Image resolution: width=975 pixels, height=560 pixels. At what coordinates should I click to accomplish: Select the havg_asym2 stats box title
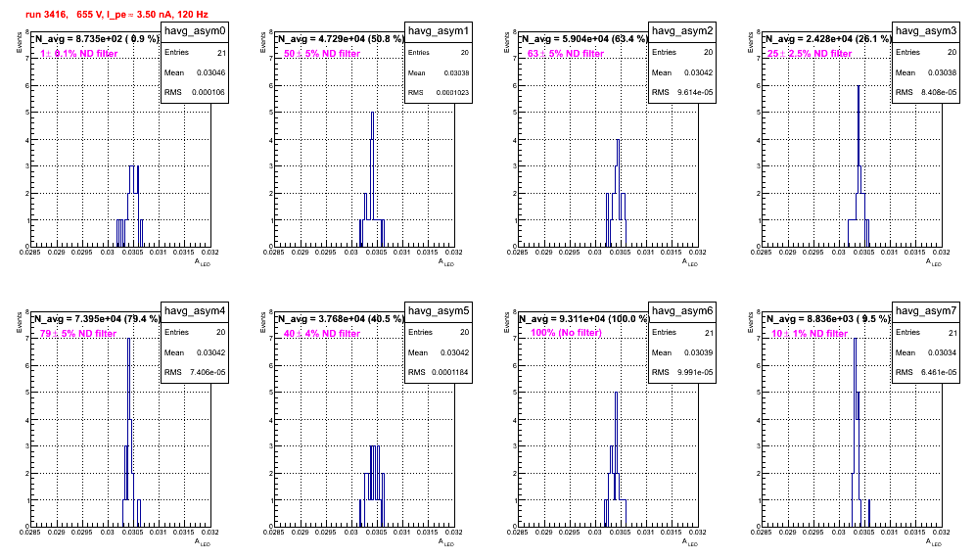pyautogui.click(x=682, y=30)
